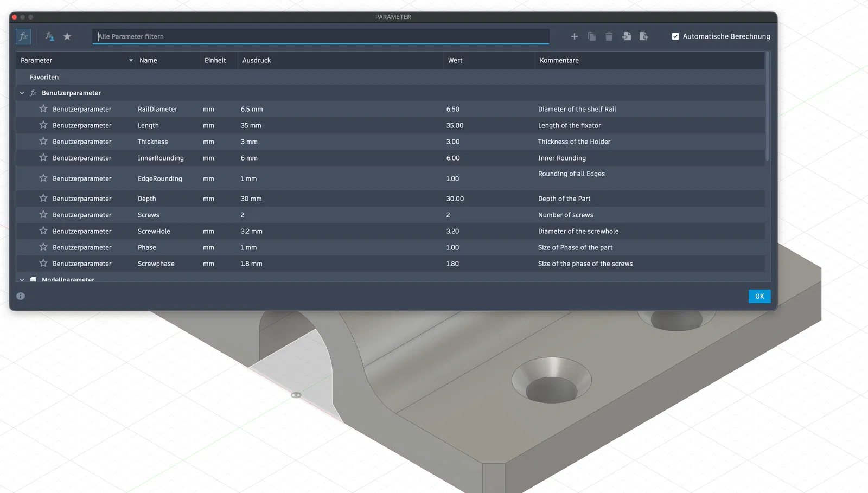Screen dimensions: 868x493
Task: Click the expression 35 mm cell
Action: click(251, 125)
